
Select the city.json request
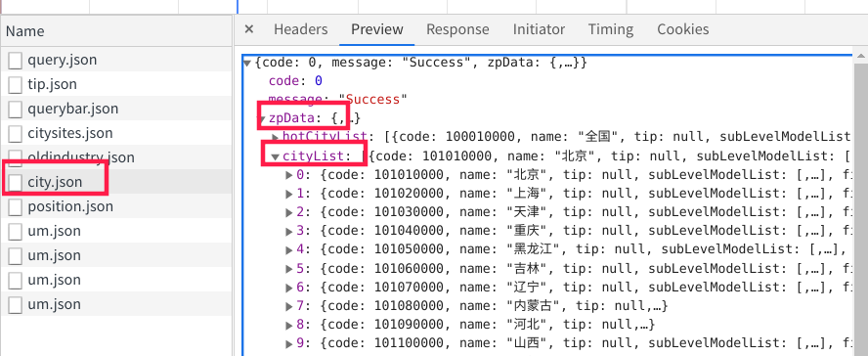116,182
